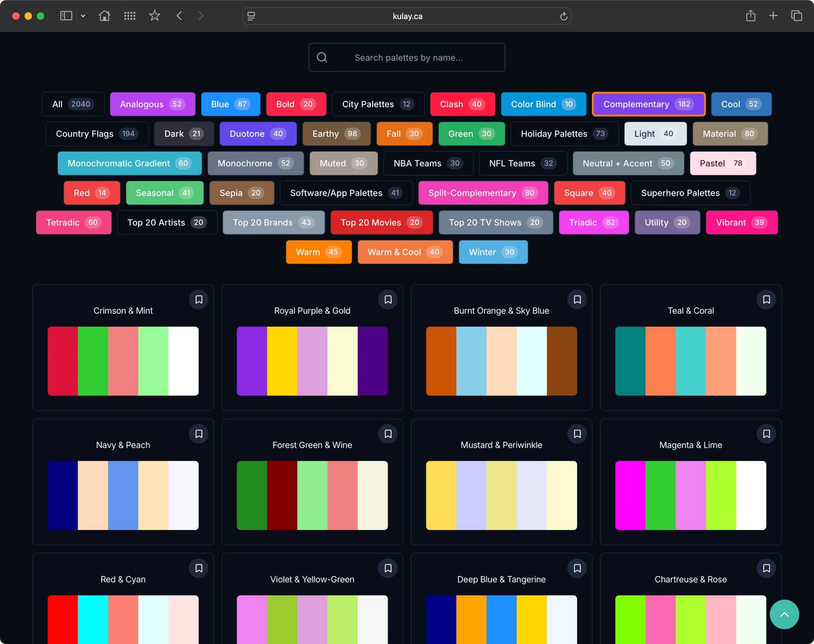Select the Pastel category filter

[722, 163]
